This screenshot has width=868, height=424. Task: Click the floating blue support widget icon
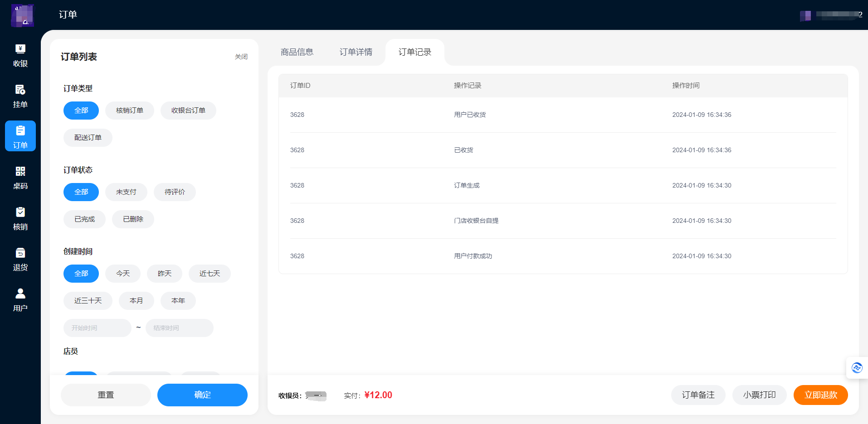coord(857,368)
